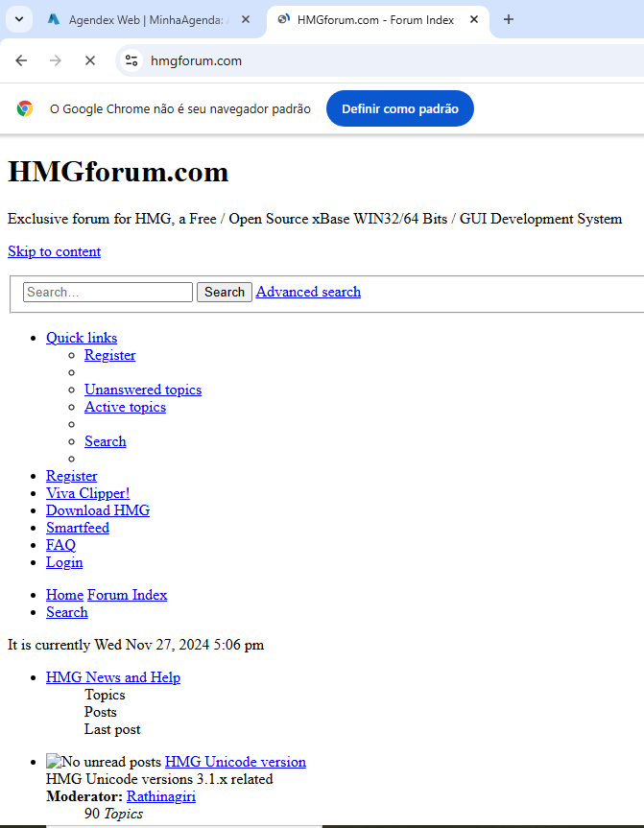View moderator Rathinagiri profile
Image resolution: width=644 pixels, height=828 pixels.
(161, 796)
